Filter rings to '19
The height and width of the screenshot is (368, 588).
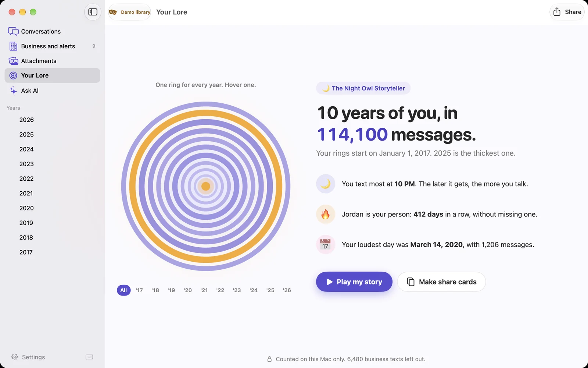coord(171,290)
